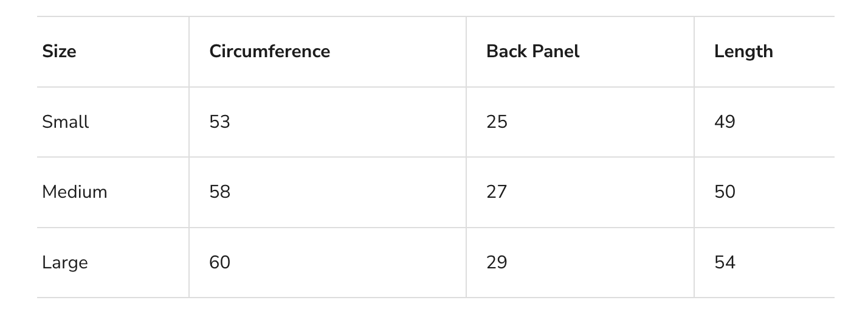
Task: Select length value 50 for Medium
Action: click(725, 192)
